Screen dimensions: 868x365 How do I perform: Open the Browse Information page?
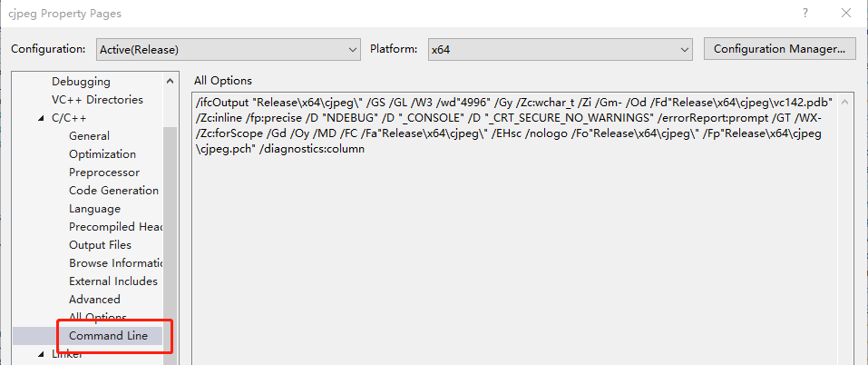[114, 263]
